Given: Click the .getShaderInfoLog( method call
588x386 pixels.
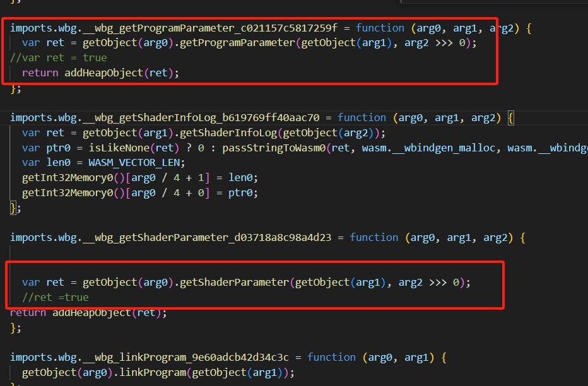Looking at the screenshot, I should click(x=228, y=133).
